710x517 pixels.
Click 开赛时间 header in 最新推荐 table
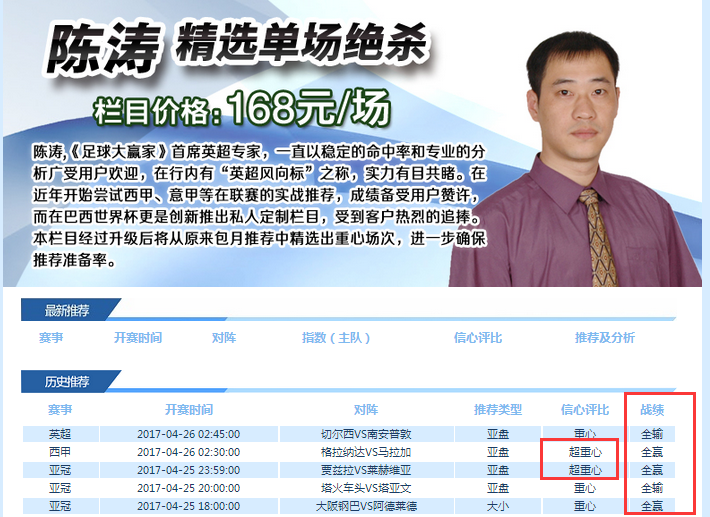click(138, 338)
